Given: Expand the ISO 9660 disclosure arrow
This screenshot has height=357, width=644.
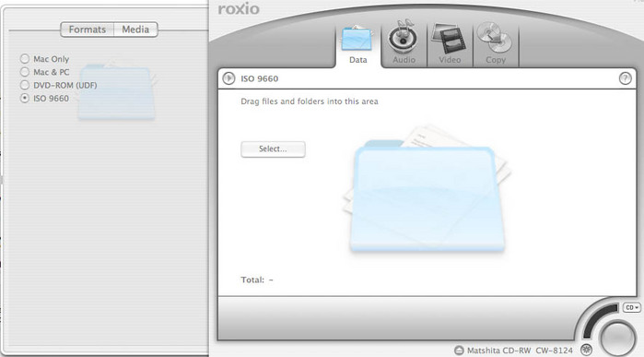Looking at the screenshot, I should (x=228, y=78).
